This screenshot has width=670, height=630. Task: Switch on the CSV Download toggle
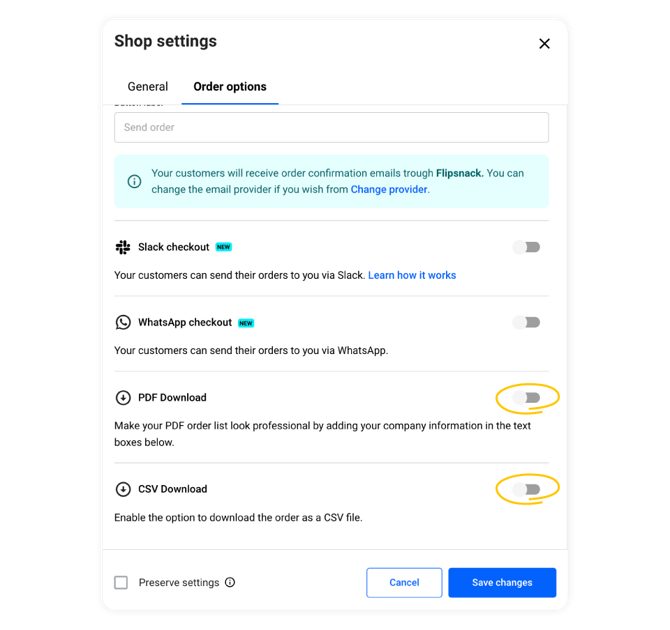coord(526,489)
